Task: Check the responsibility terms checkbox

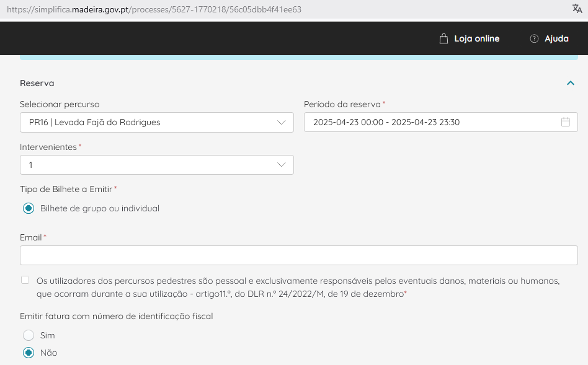Action: point(25,280)
